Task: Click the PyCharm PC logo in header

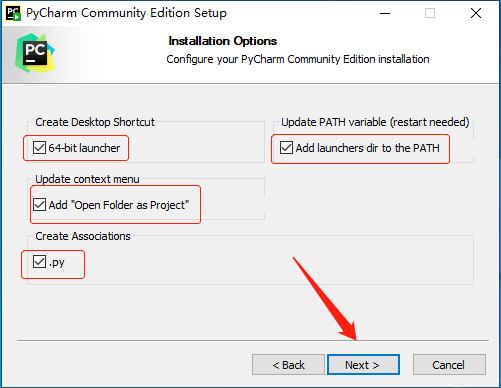Action: (x=35, y=53)
